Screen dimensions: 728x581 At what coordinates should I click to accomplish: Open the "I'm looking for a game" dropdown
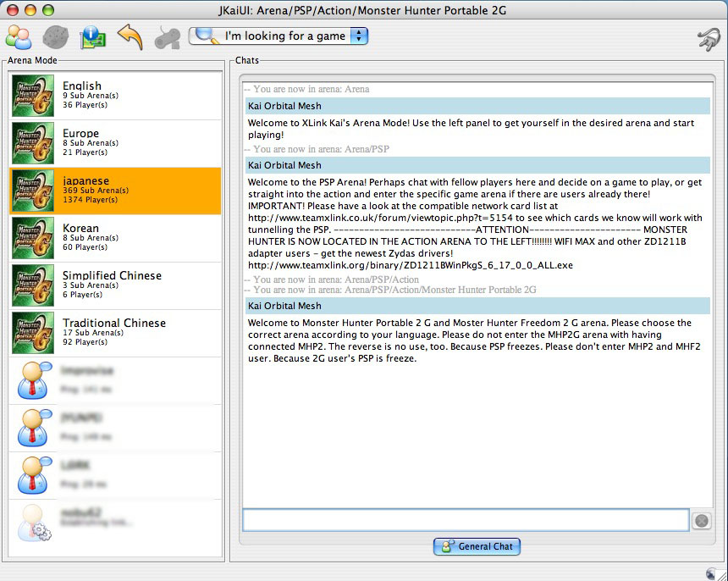coord(279,36)
